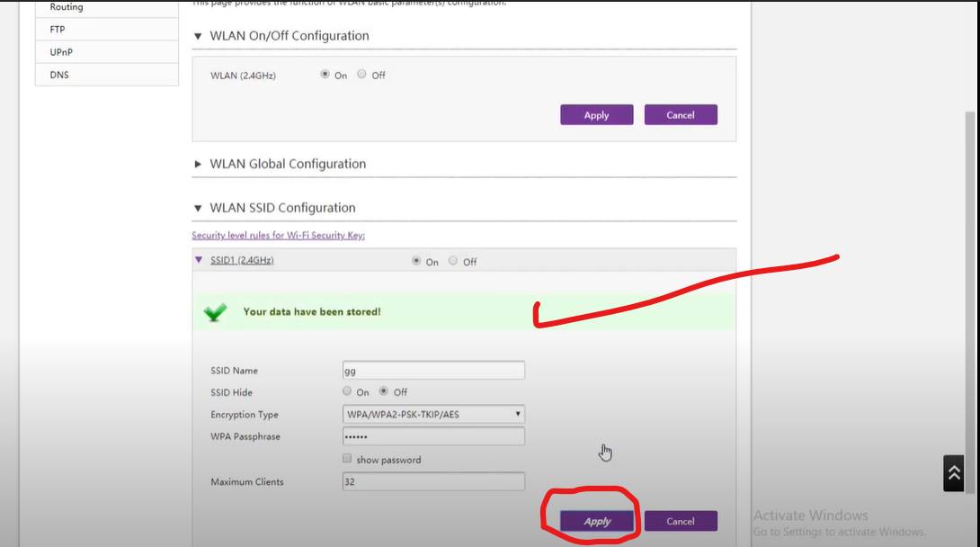
Task: Enable SSID1 On radio button
Action: pyautogui.click(x=416, y=261)
